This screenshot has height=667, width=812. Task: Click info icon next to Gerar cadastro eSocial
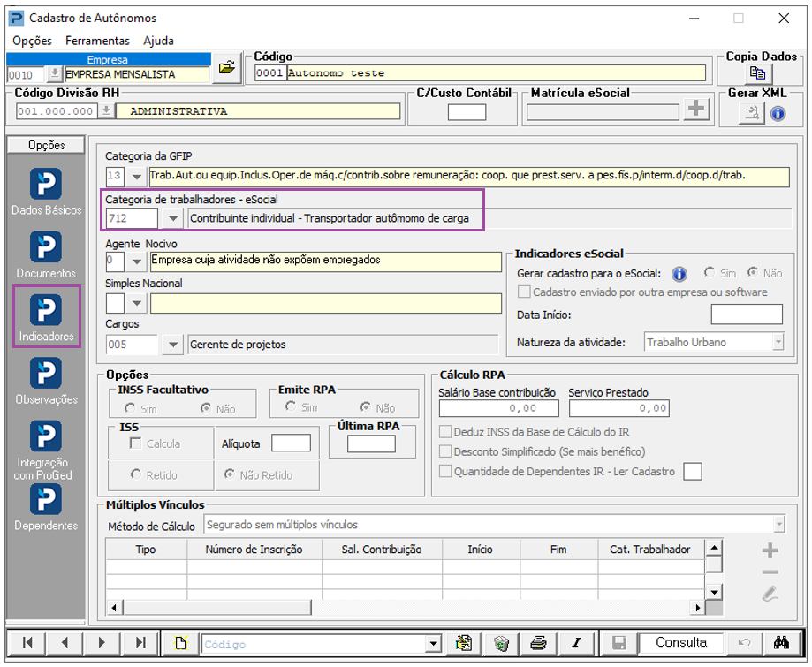point(679,274)
